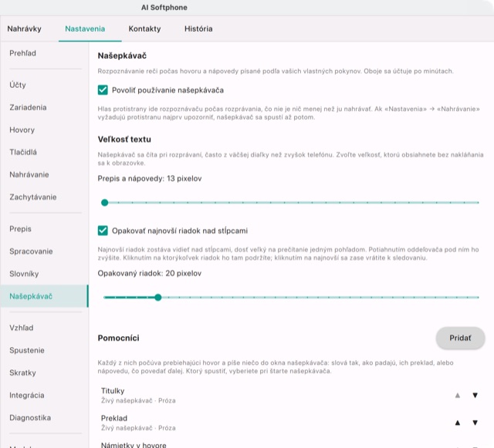The width and height of the screenshot is (494, 448).
Task: Show Slovníky settings section
Action: (44, 274)
